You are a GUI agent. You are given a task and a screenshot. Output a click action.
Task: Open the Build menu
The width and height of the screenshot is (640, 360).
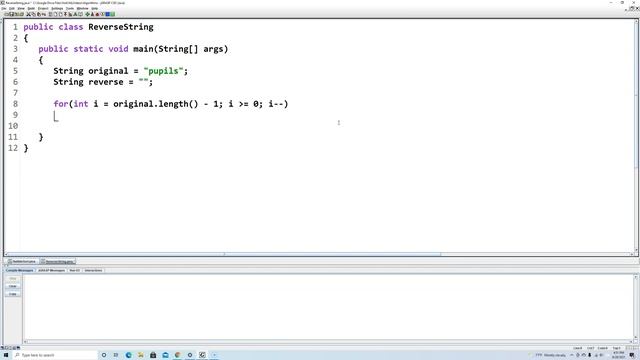click(x=31, y=8)
